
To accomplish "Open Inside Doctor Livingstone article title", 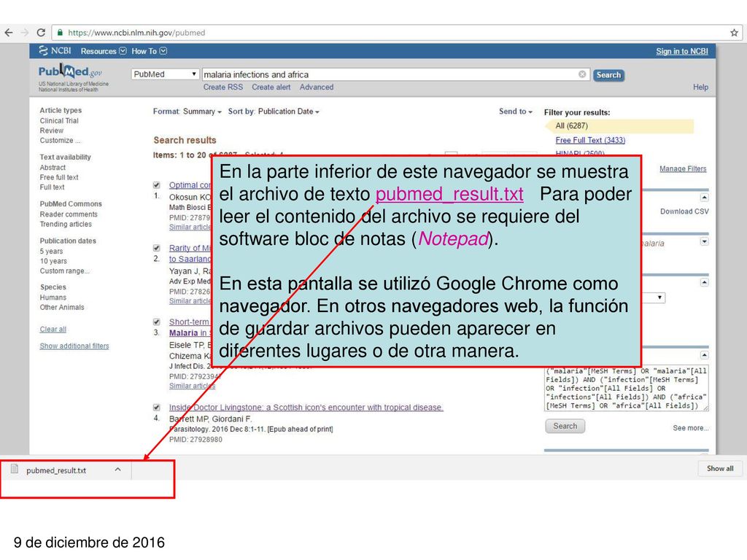I will tap(306, 407).
